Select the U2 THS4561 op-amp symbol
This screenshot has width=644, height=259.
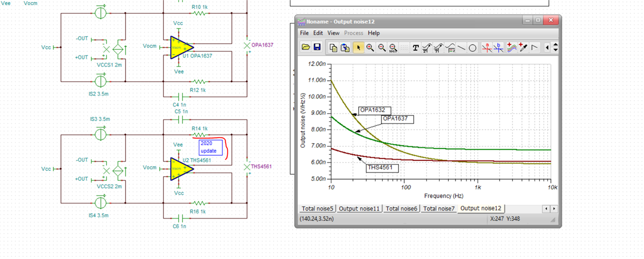point(182,168)
